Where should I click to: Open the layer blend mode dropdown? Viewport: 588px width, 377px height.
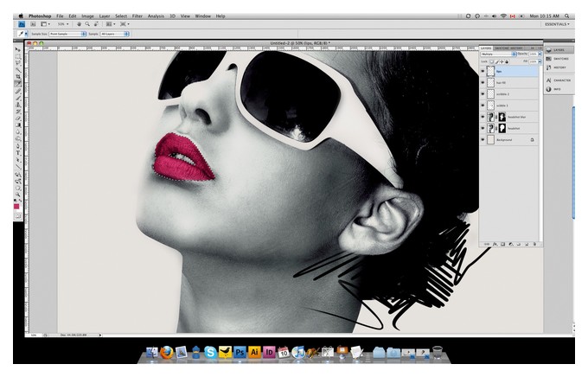point(498,54)
